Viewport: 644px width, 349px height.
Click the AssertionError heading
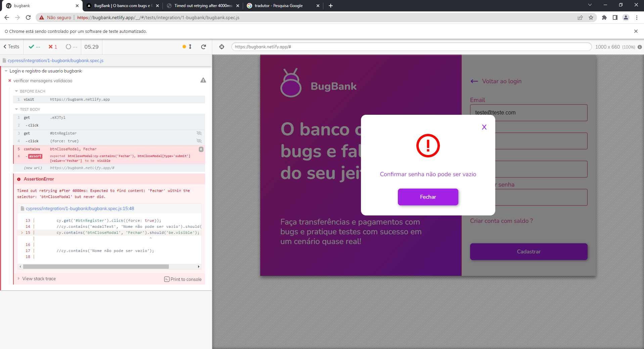(39, 179)
